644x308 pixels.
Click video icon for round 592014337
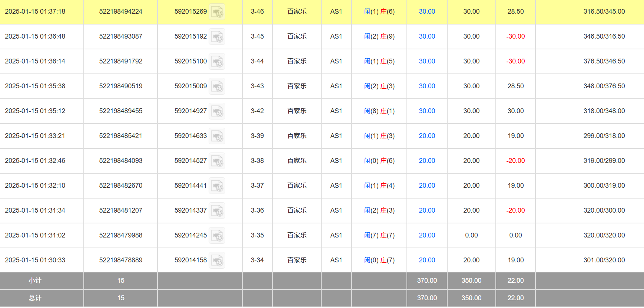[x=217, y=211]
